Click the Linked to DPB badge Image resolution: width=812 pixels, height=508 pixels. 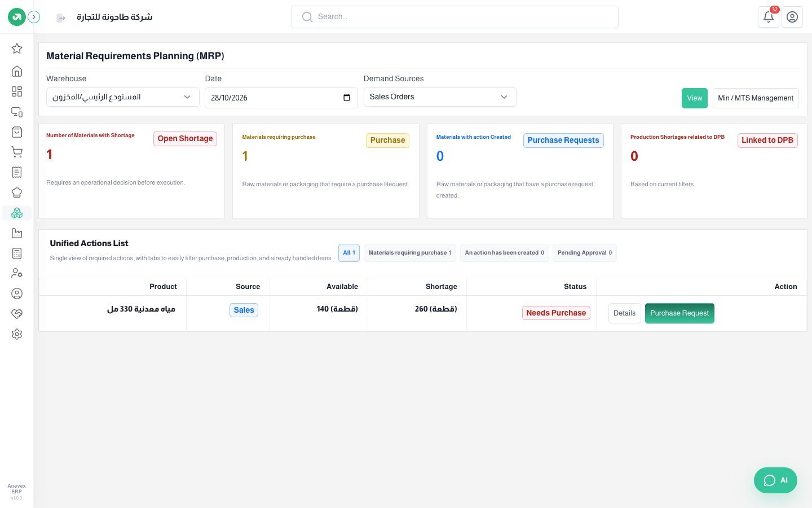click(x=767, y=141)
